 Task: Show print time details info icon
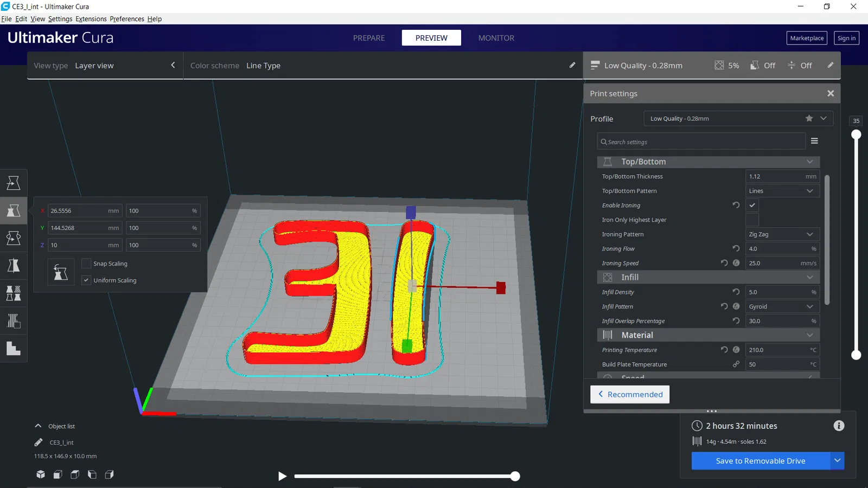pos(839,426)
